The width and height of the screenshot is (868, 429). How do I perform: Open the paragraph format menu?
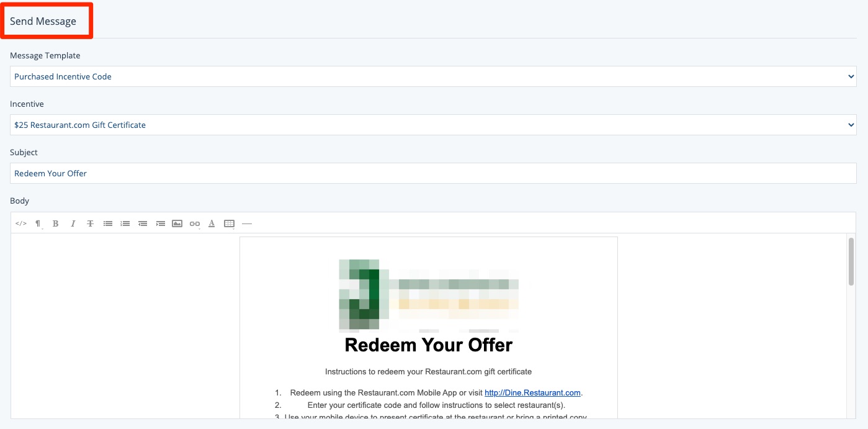click(38, 224)
